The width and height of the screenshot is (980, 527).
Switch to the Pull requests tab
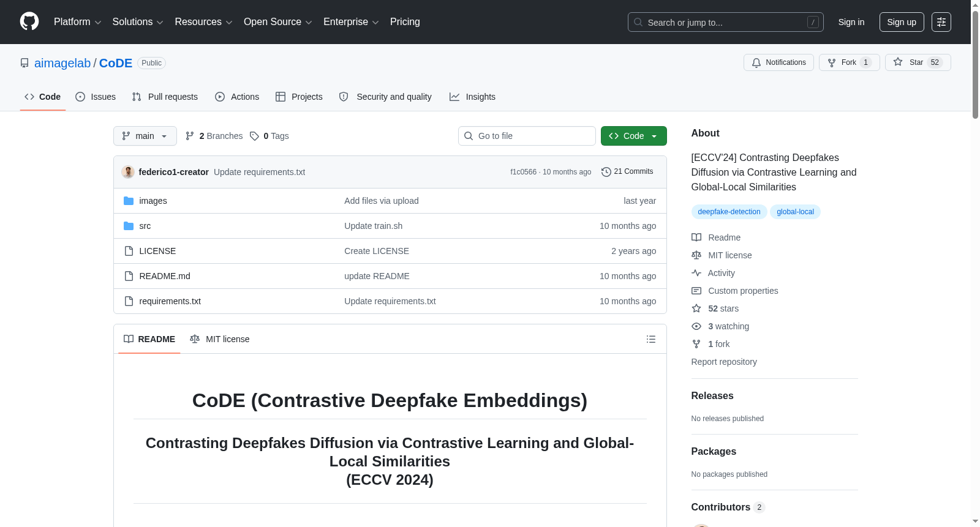pyautogui.click(x=165, y=97)
